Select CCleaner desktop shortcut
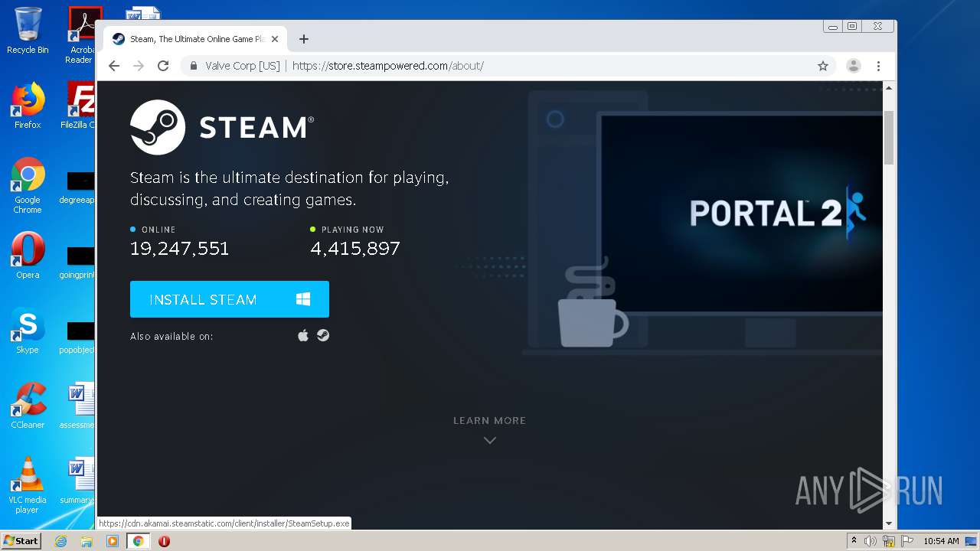Viewport: 980px width, 551px height. tap(28, 406)
